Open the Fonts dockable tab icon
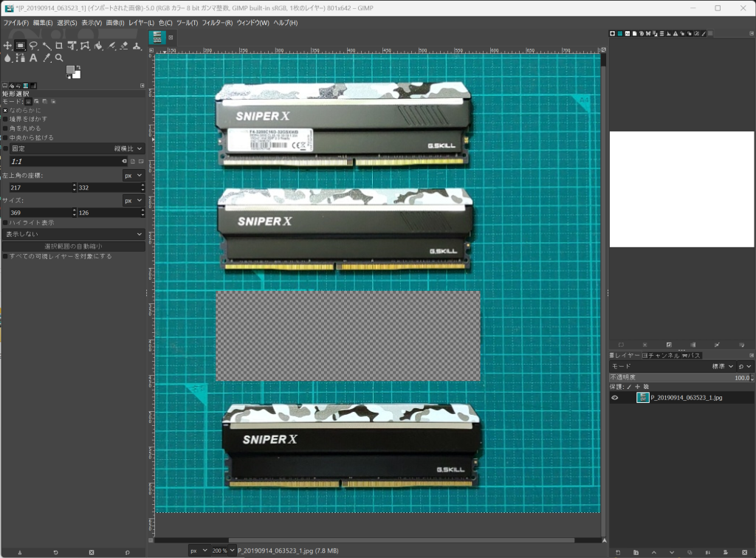756x558 pixels. 628,33
